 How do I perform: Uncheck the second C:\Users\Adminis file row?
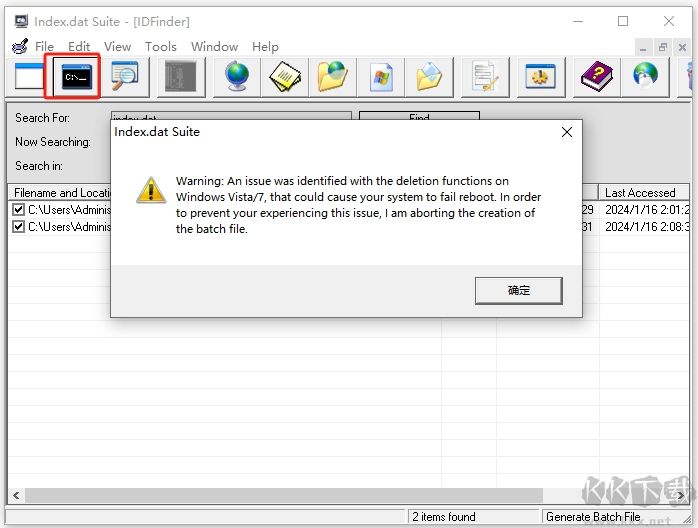coord(18,227)
